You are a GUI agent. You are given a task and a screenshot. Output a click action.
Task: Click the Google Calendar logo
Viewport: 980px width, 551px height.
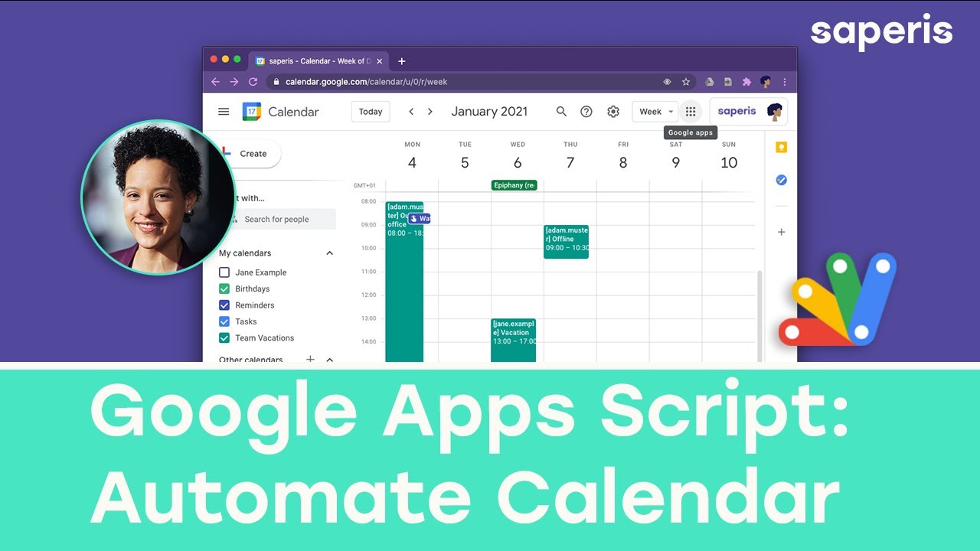pos(252,112)
